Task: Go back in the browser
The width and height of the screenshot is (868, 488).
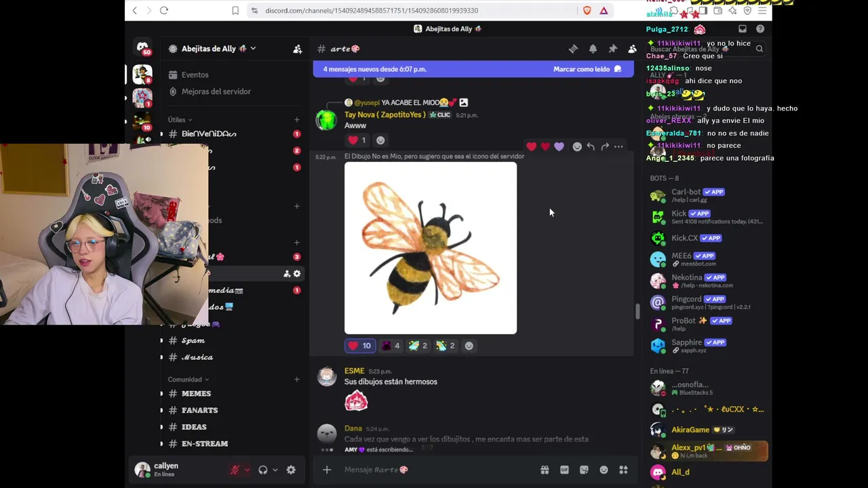Action: 134,10
